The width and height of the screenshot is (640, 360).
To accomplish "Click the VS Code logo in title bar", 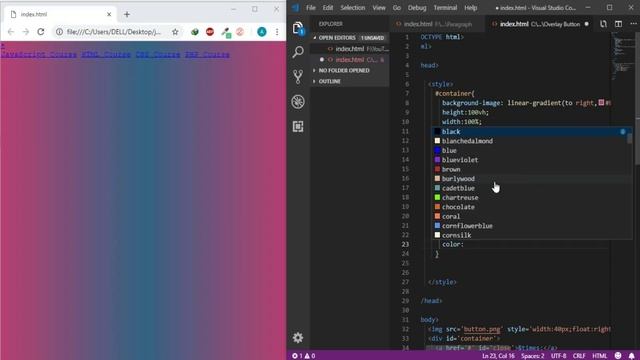I will [x=296, y=7].
